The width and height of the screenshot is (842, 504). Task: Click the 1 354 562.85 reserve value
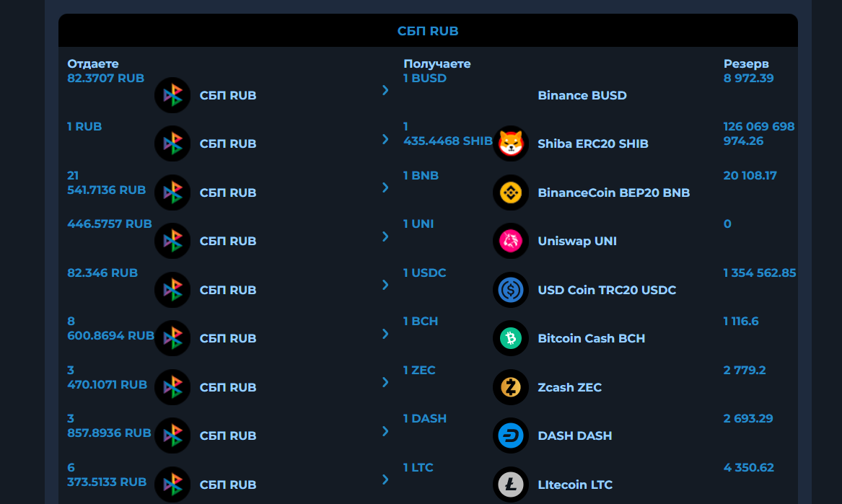(x=759, y=273)
